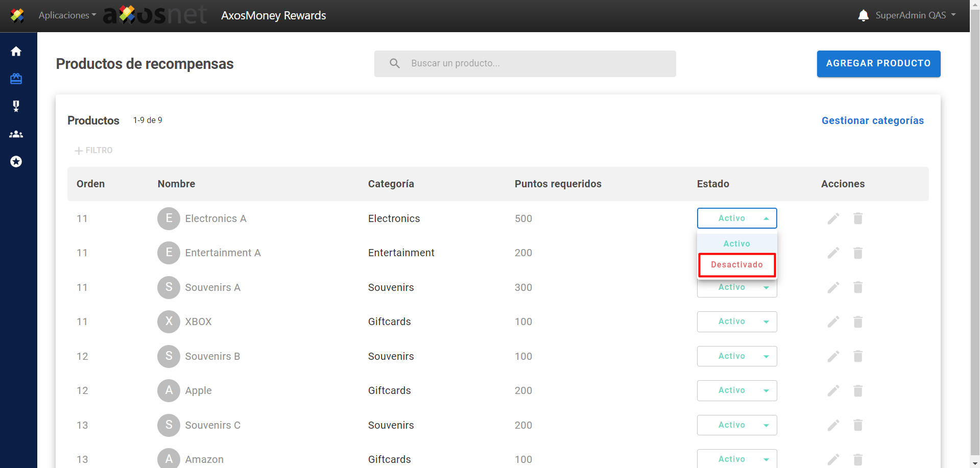The width and height of the screenshot is (980, 468).
Task: Open the home icon in sidebar
Action: [16, 52]
